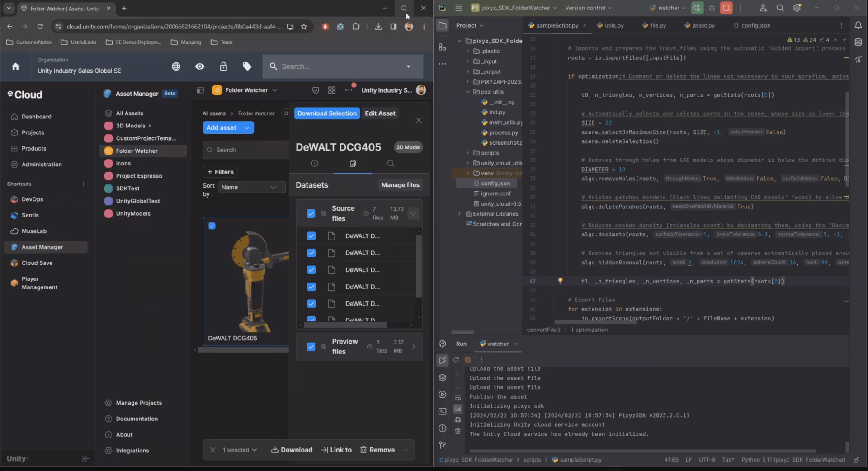Click the lightbulb intention icon on line 41
The height and width of the screenshot is (471, 868).
(560, 281)
